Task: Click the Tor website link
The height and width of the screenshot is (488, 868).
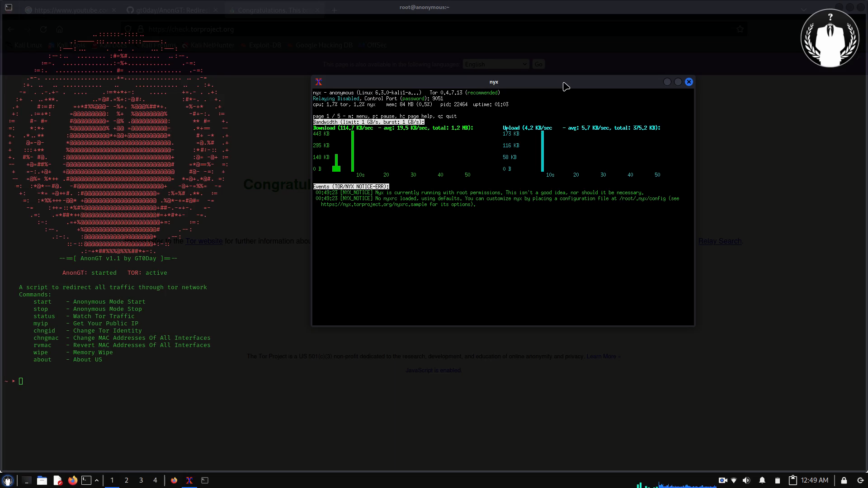Action: tap(204, 241)
